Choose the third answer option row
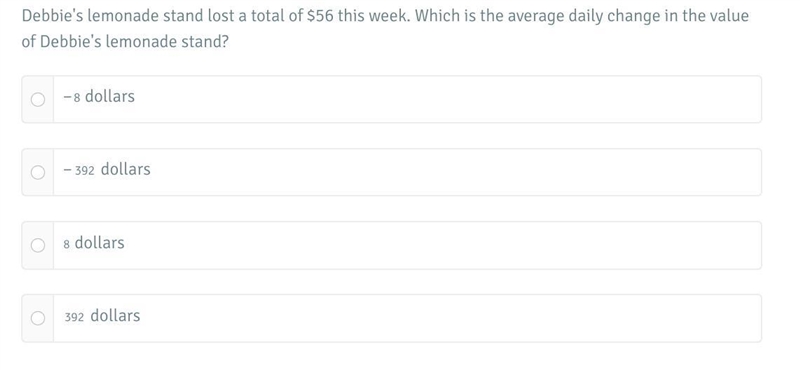This screenshot has width=800, height=370. [x=391, y=245]
